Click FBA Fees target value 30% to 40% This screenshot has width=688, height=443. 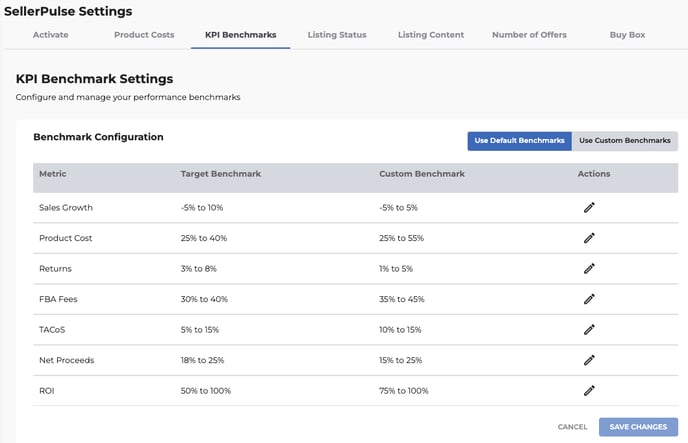click(x=204, y=299)
